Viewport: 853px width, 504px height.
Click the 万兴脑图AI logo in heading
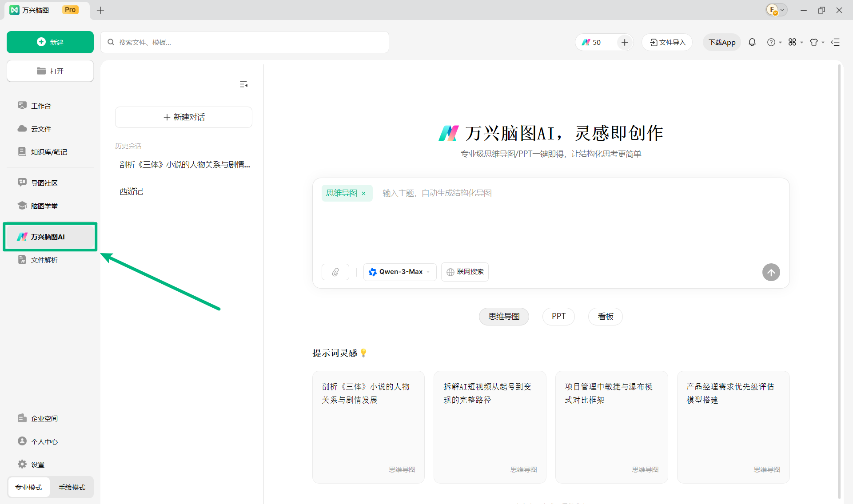(448, 133)
